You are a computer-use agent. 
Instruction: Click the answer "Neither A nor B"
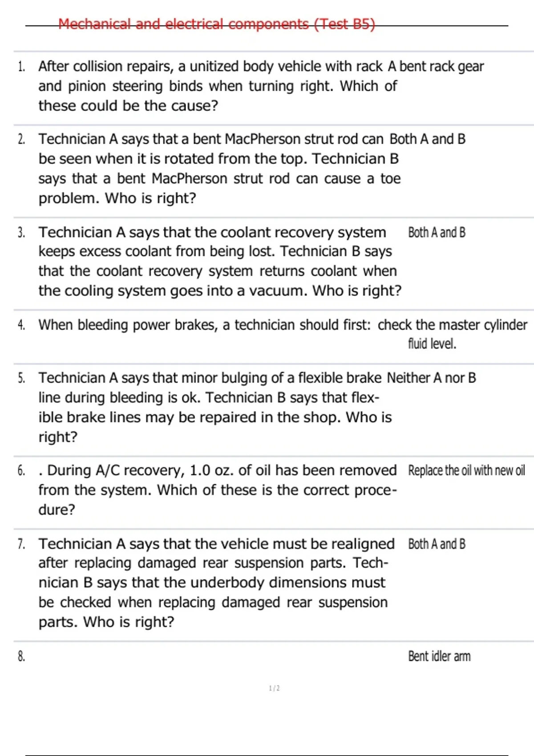431,378
